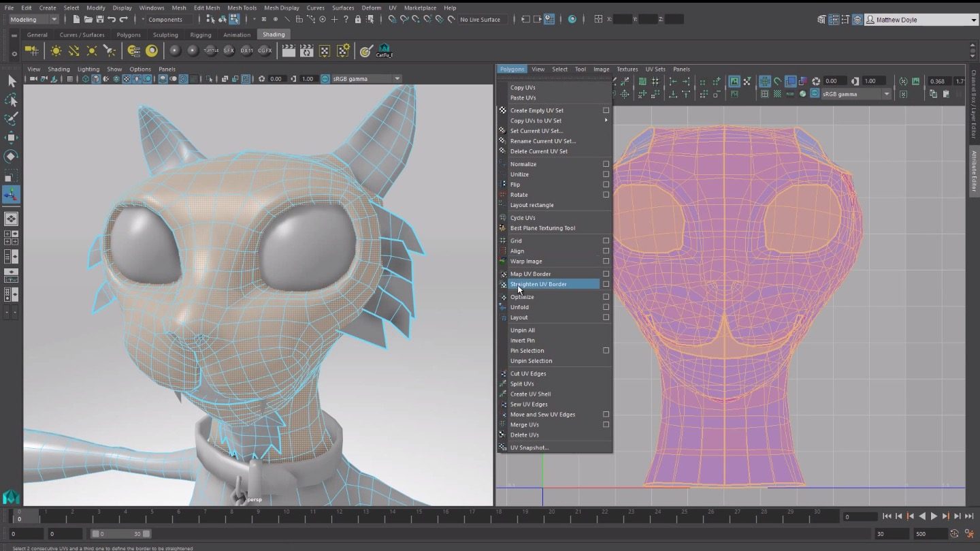Screen dimensions: 980x551
Task: Click the TURTLE shader shelf icon
Action: (211, 50)
